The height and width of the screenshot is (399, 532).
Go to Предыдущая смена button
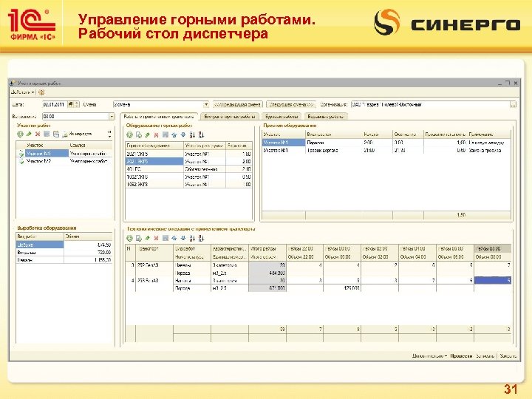tap(238, 104)
